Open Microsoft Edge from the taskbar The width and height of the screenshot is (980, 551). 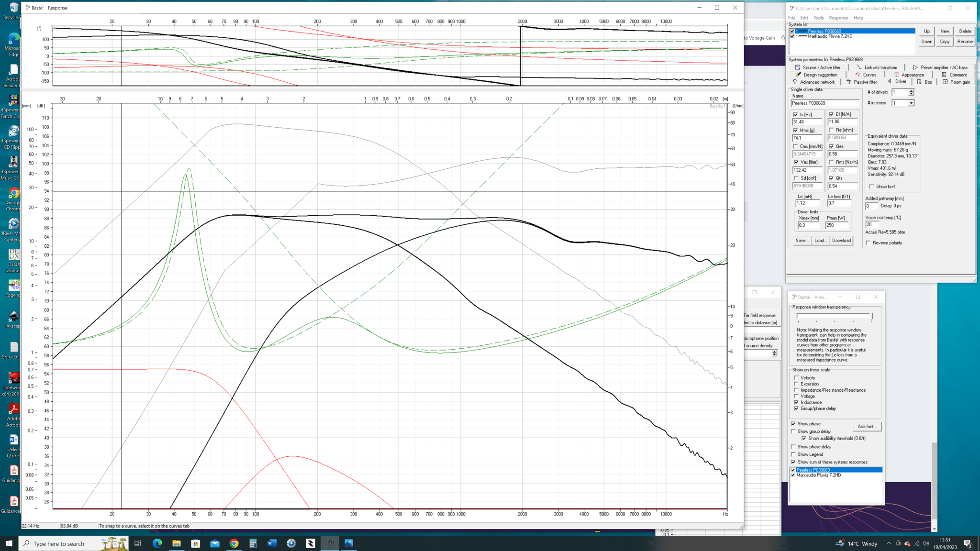(157, 543)
